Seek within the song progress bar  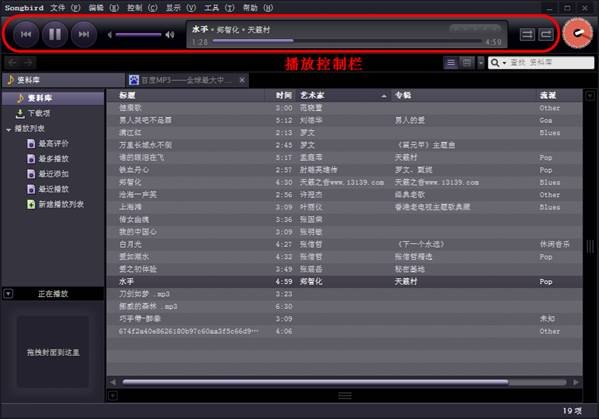tap(347, 40)
